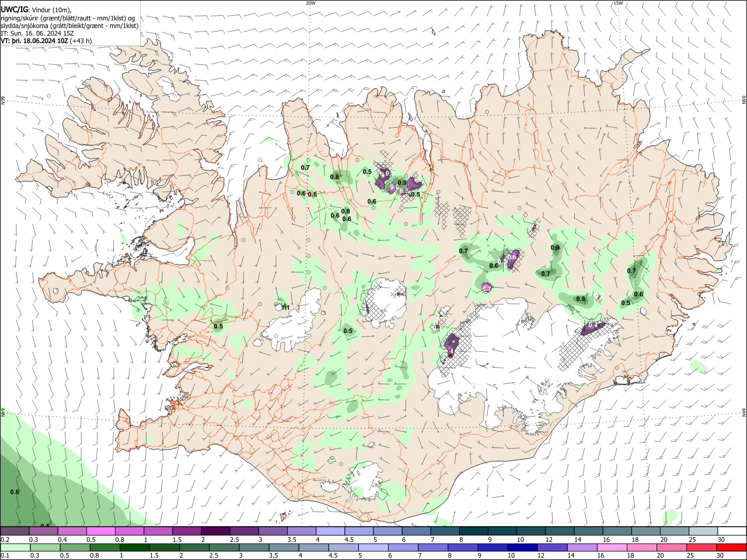Click the 1.1 precipitation value on the map
Screen dimensions: 747x560
(x=286, y=307)
